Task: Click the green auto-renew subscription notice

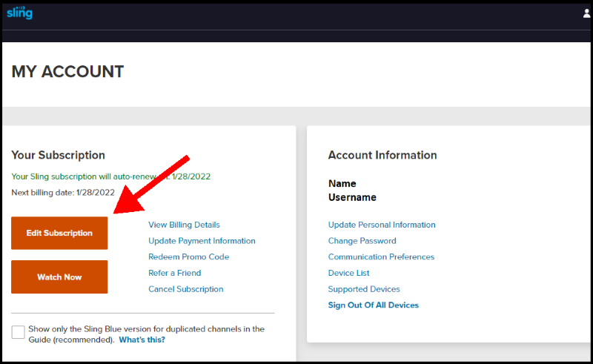Action: click(110, 176)
